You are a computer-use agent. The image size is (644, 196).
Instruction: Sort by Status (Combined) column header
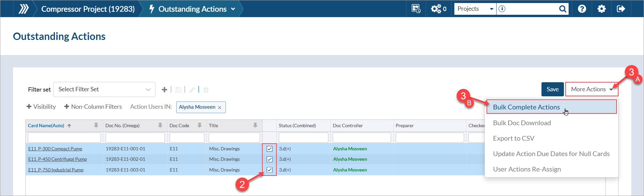[x=297, y=126]
